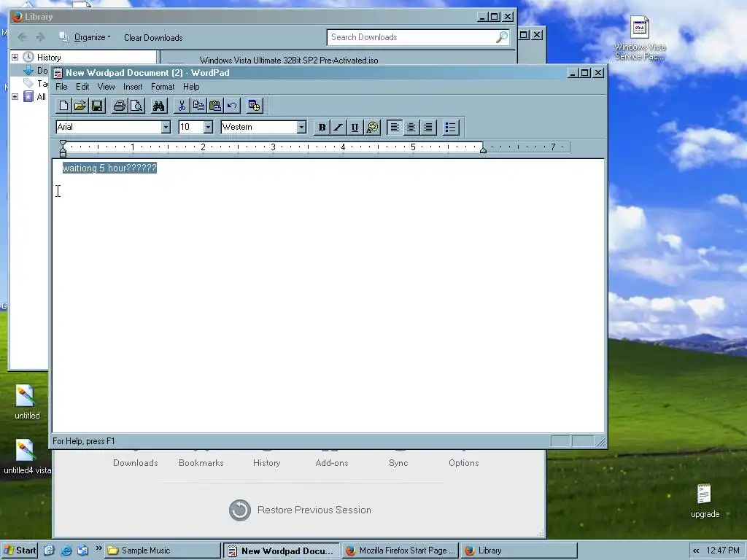Screen dimensions: 747x560
Task: Select the 'upgrade' desktop icon
Action: click(705, 501)
